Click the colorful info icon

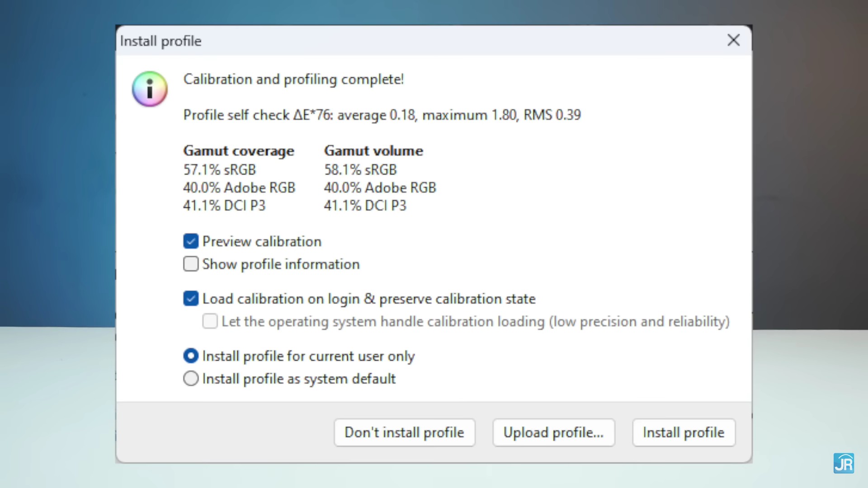(150, 89)
